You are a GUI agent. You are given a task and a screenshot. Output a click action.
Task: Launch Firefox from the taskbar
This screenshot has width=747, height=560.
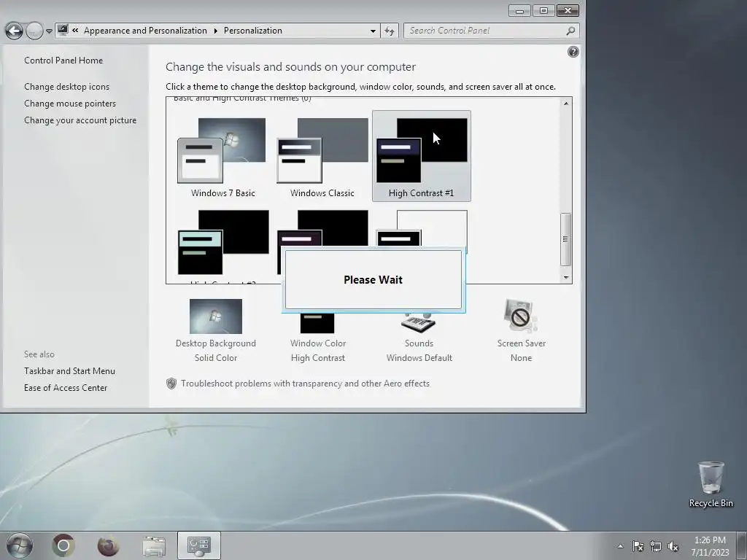108,545
